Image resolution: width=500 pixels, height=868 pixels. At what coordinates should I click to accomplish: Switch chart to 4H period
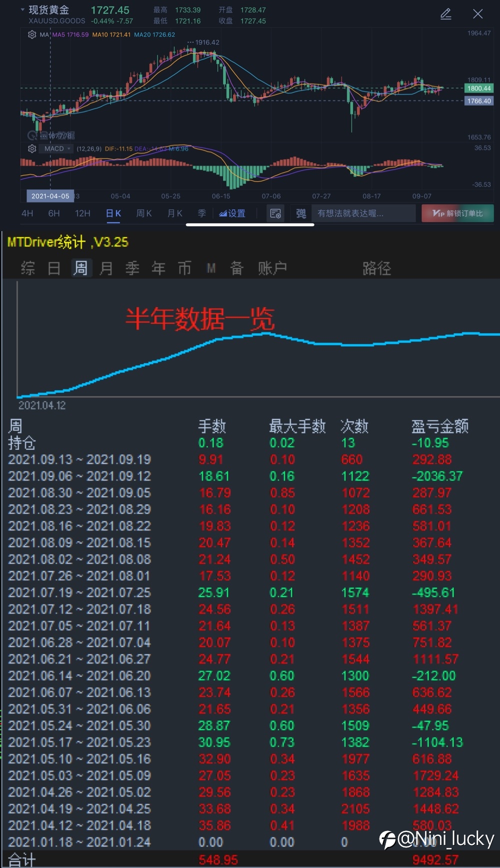click(27, 214)
